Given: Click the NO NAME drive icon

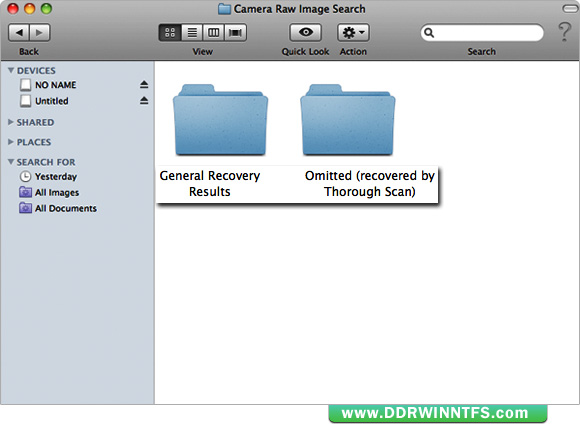Looking at the screenshot, I should tap(26, 85).
